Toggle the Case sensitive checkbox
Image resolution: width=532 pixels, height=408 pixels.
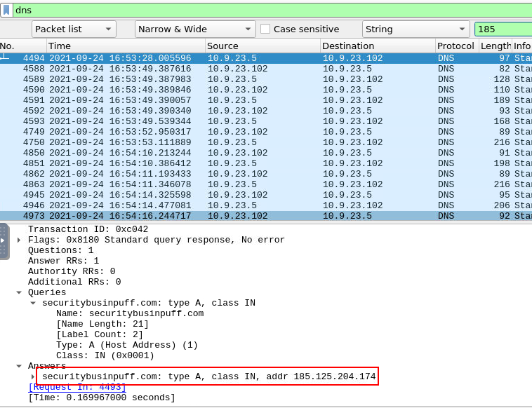[x=265, y=29]
